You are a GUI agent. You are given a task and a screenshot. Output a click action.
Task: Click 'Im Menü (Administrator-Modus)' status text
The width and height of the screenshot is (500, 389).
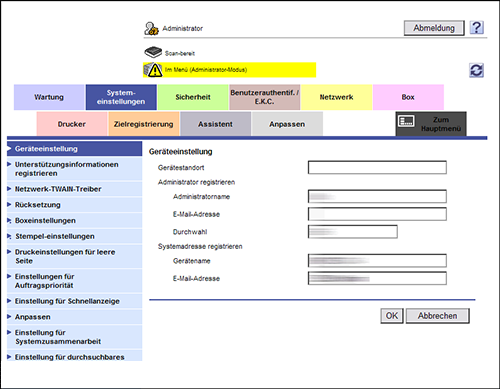(x=206, y=70)
